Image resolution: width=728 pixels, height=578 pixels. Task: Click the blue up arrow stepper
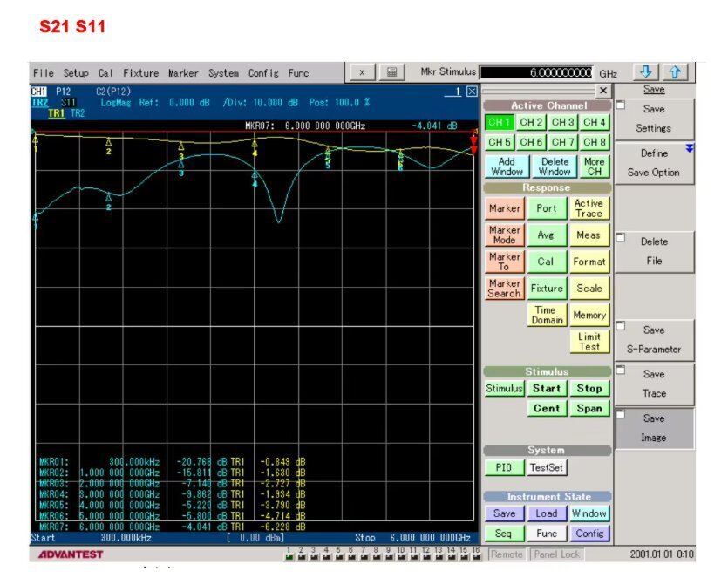pos(675,72)
